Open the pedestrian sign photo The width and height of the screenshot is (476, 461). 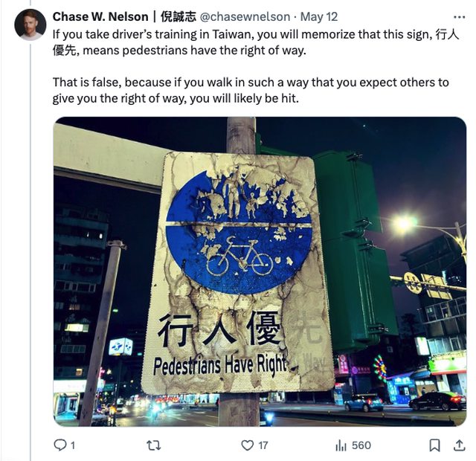[260, 271]
